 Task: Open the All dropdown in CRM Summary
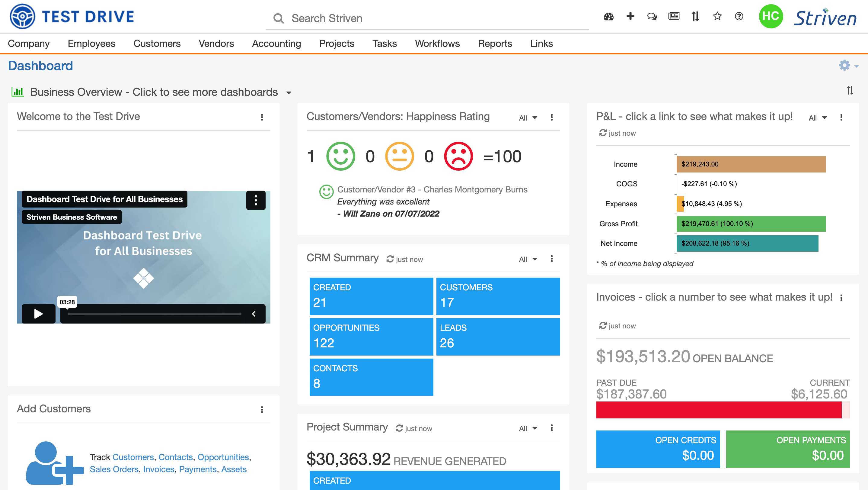tap(527, 259)
